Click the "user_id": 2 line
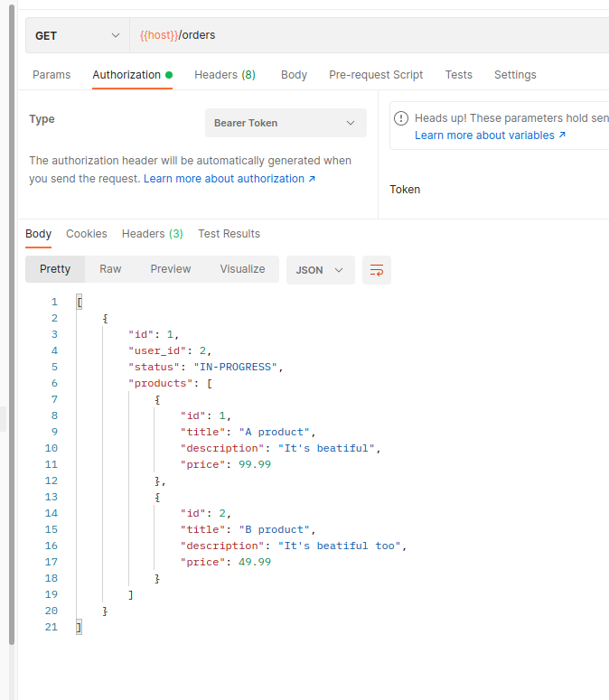 [170, 350]
